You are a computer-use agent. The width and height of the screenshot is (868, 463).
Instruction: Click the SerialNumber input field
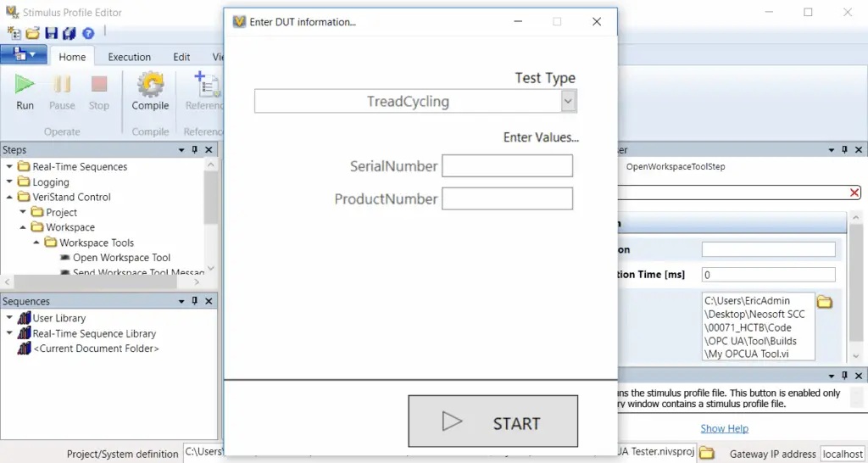tap(507, 166)
